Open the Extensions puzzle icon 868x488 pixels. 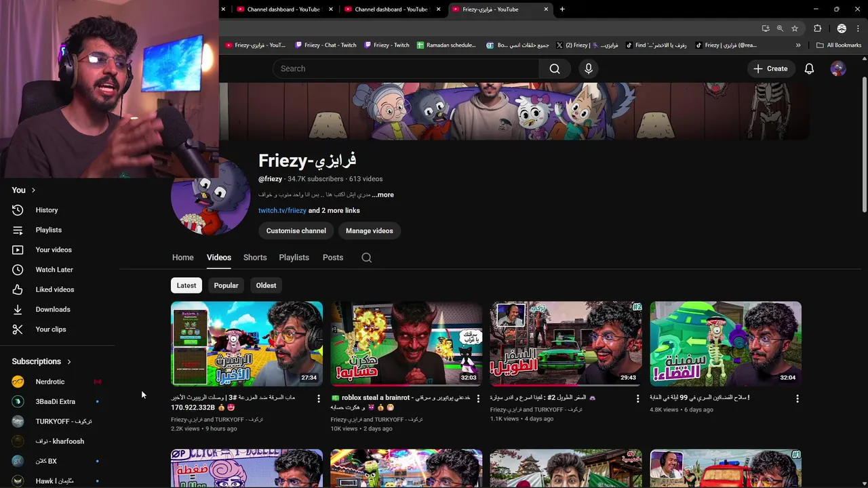click(x=817, y=28)
